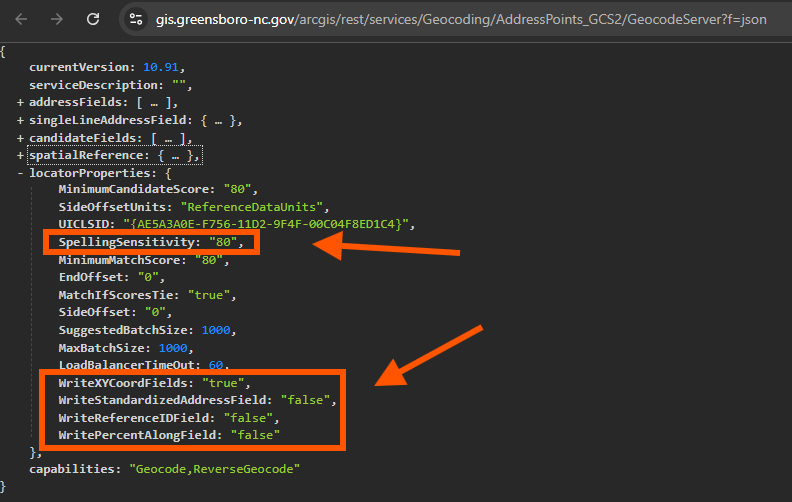
Task: Collapse the locatorProperties section
Action: (20, 173)
